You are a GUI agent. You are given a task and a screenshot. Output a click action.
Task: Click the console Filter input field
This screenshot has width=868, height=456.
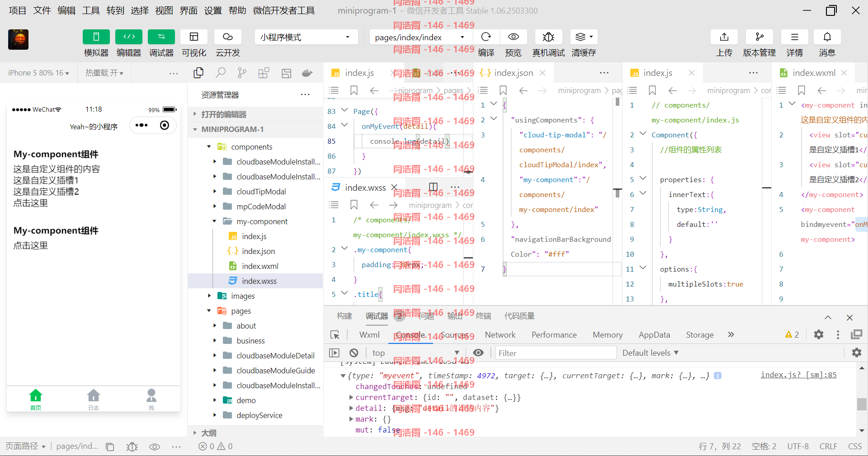(556, 353)
